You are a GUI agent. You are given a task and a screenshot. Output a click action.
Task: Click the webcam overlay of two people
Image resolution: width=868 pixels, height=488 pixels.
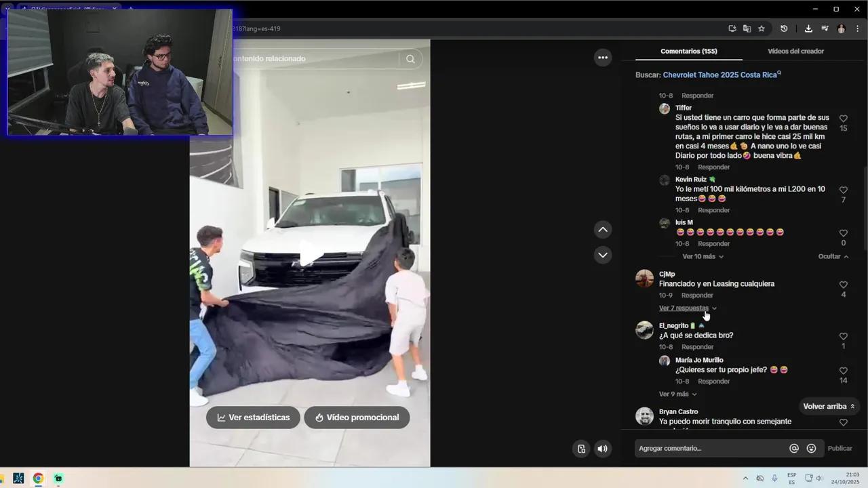click(x=120, y=73)
